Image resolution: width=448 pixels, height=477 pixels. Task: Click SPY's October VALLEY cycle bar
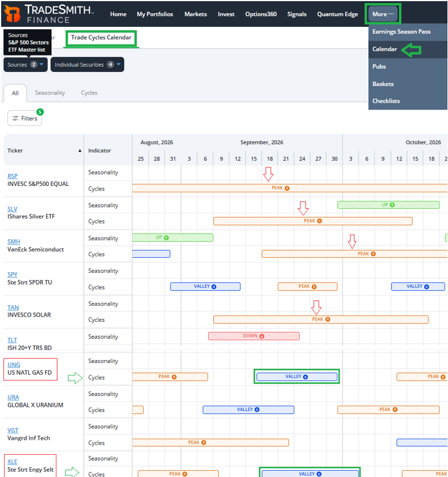(x=418, y=286)
